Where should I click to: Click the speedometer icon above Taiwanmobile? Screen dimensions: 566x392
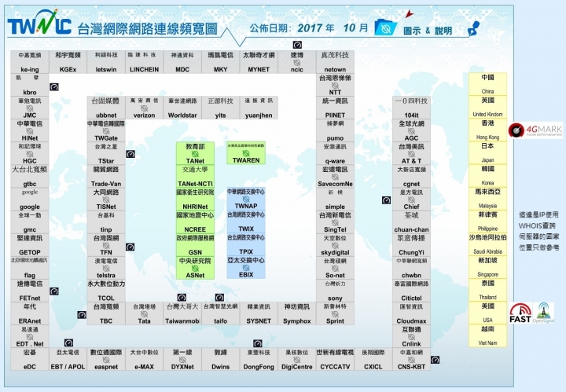[182, 298]
